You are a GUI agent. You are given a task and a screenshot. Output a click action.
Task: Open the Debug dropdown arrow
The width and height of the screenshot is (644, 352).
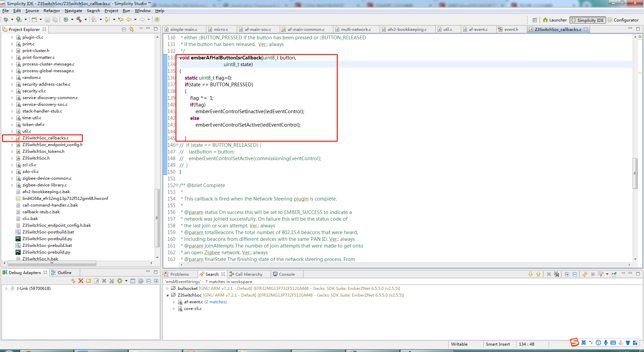[x=12, y=19]
